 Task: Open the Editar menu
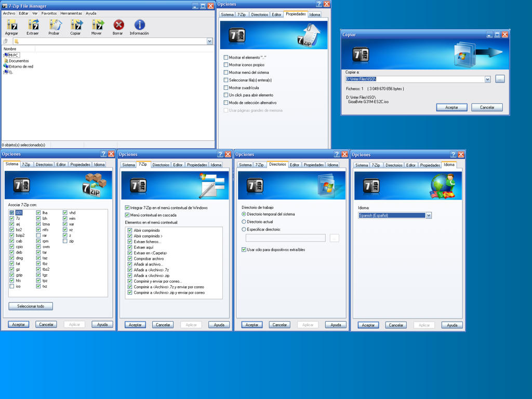coord(23,13)
